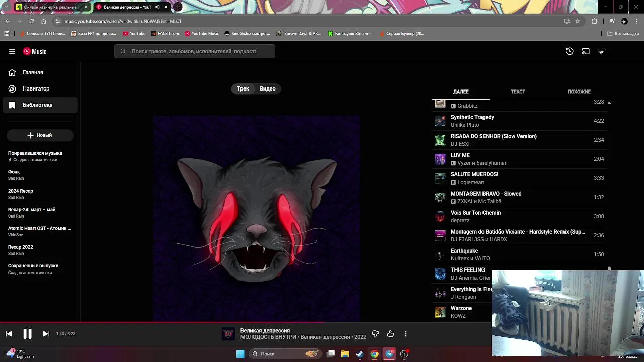Viewport: 644px width, 362px height.
Task: Bookmark this page with star icon
Action: [578, 21]
